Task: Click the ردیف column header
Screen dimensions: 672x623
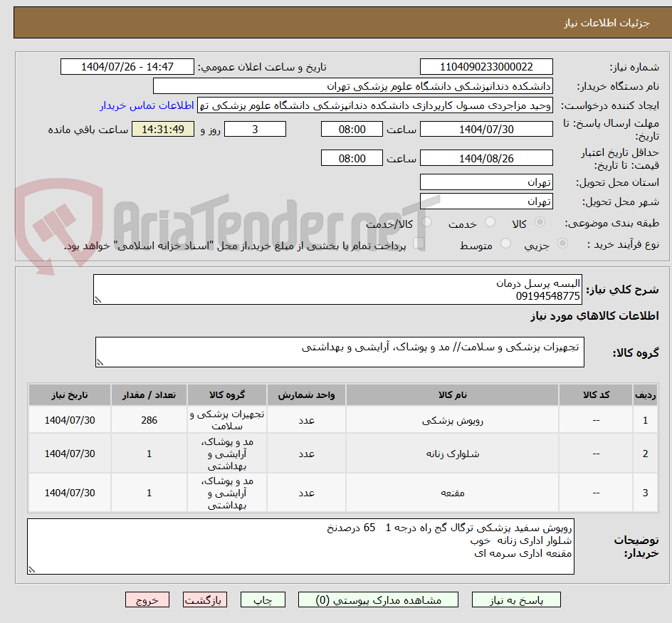Action: tap(645, 395)
